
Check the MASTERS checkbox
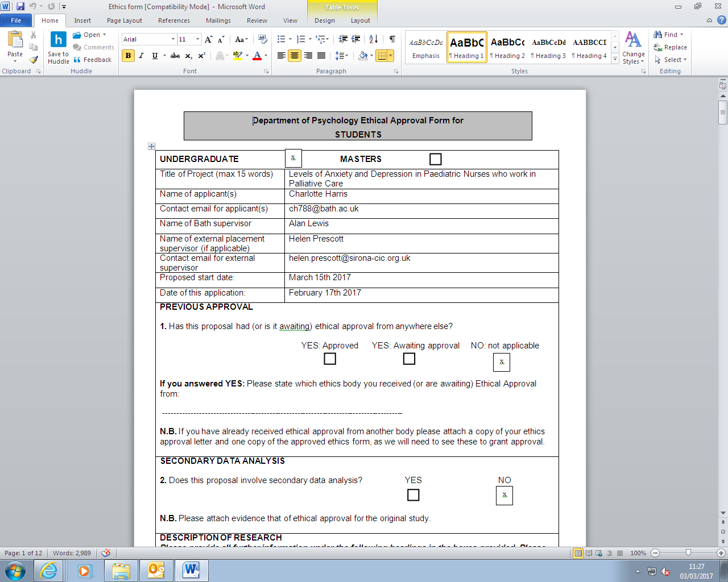[x=436, y=159]
